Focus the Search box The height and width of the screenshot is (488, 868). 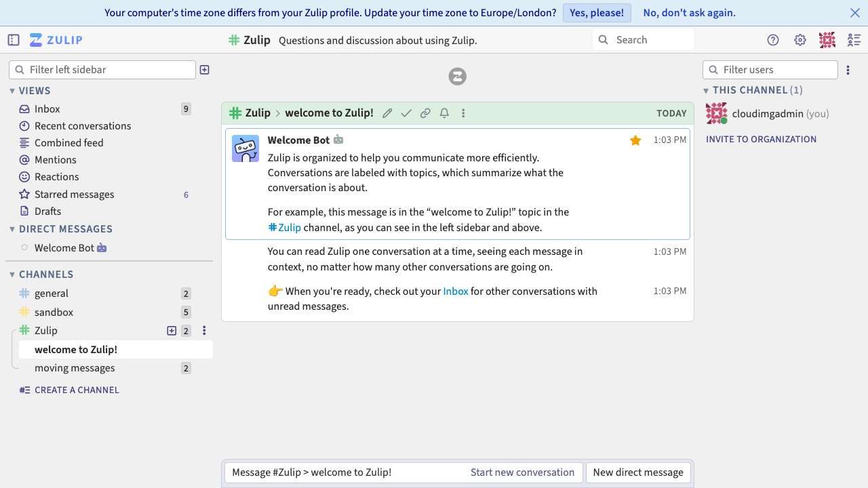pos(644,40)
